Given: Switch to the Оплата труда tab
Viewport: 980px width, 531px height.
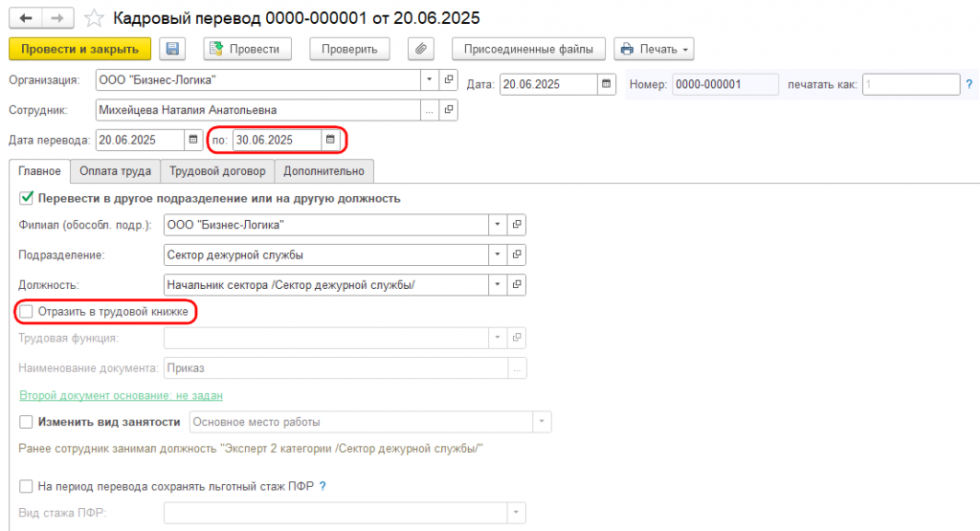Looking at the screenshot, I should point(115,171).
